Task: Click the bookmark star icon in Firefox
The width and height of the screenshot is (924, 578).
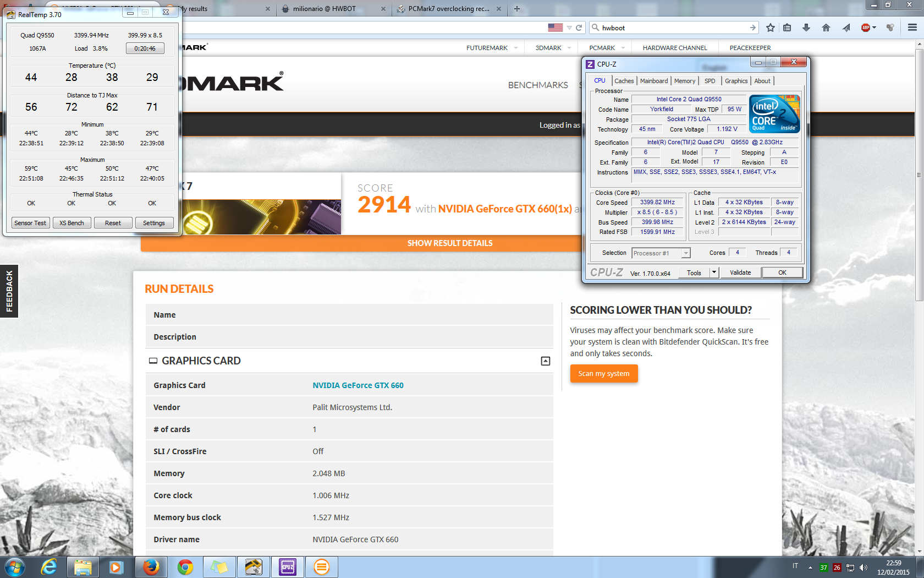Action: pos(770,28)
